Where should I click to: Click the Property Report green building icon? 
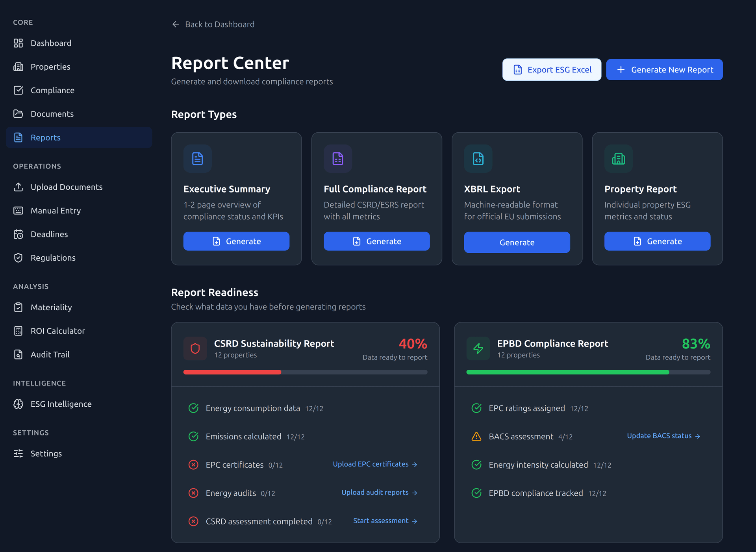point(618,159)
